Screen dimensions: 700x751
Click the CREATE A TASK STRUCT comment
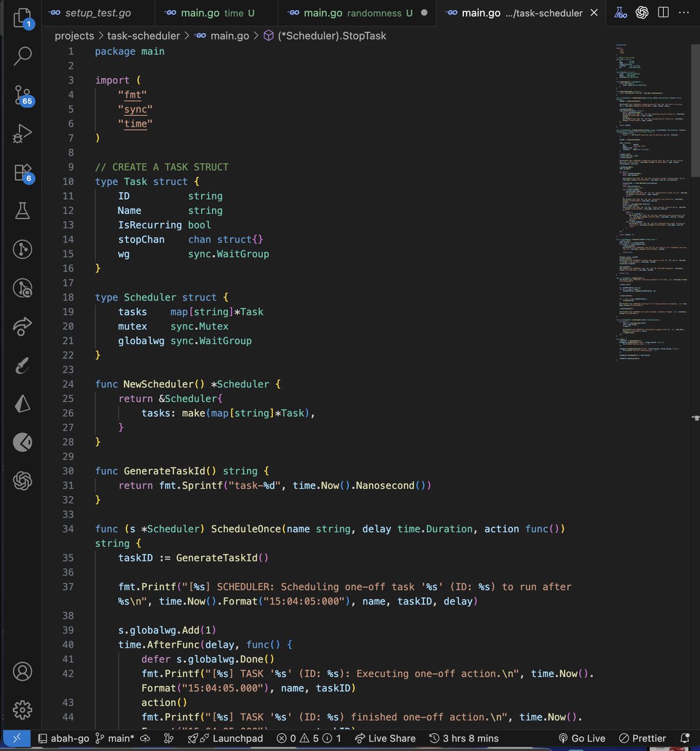162,167
